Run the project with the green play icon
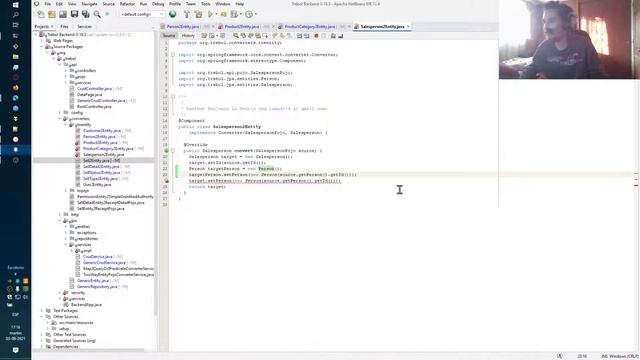The width and height of the screenshot is (640, 360). [x=210, y=14]
